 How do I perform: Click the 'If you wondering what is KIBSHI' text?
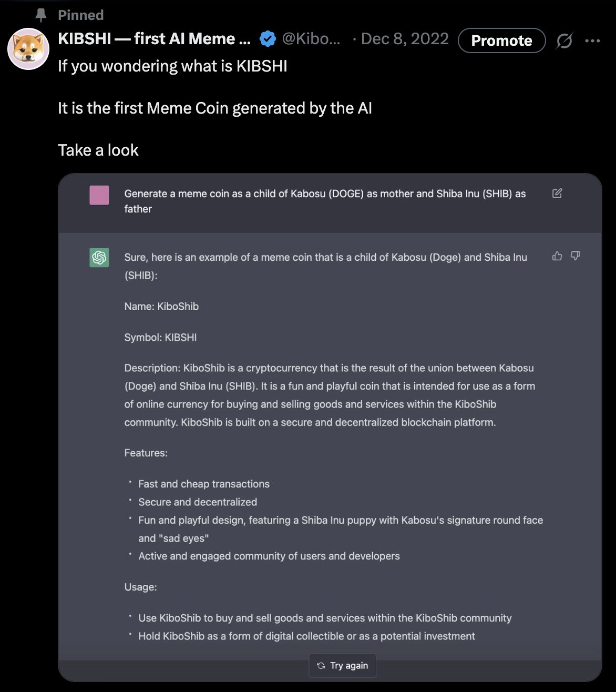172,66
